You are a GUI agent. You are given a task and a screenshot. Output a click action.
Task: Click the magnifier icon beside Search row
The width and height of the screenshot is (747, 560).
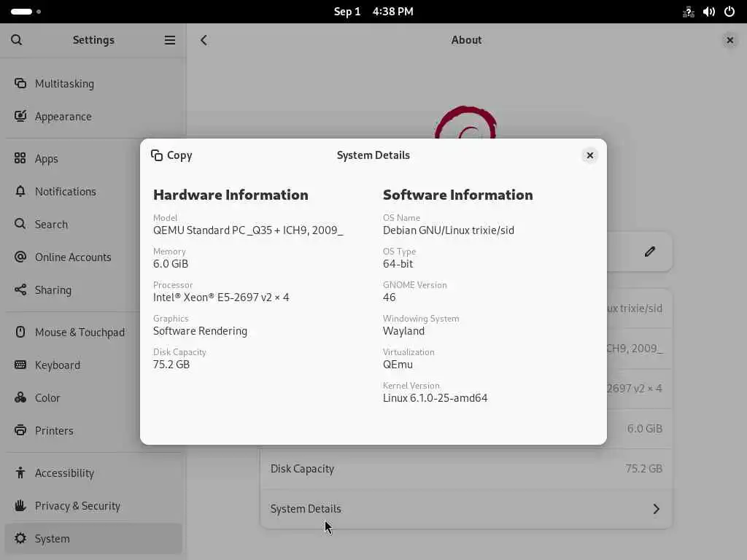(x=20, y=224)
